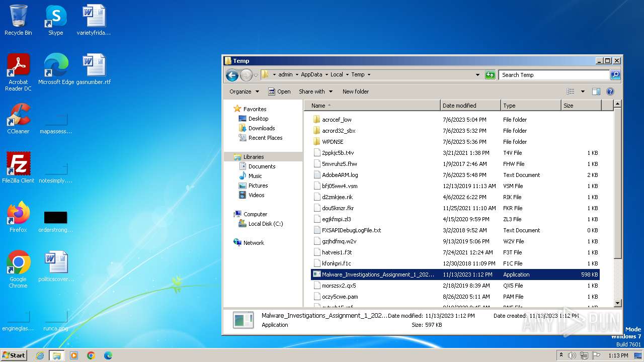Go back with Explorer Back arrow
Image resolution: width=644 pixels, height=362 pixels.
tap(232, 75)
